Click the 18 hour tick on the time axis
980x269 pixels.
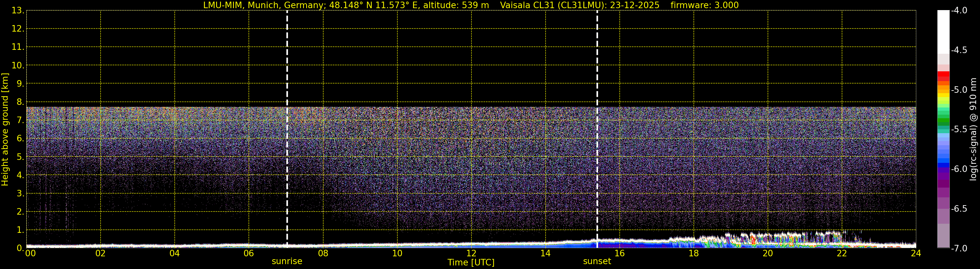694,254
